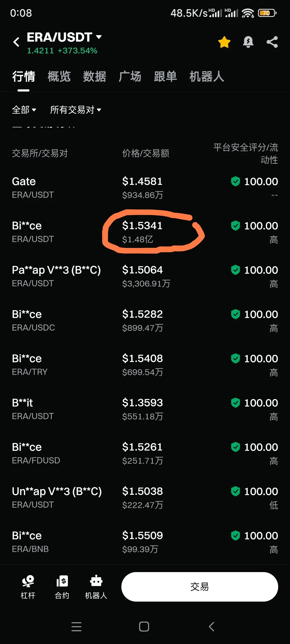Switch to the 概览 tab
Screen dimensions: 290x644
(59, 76)
